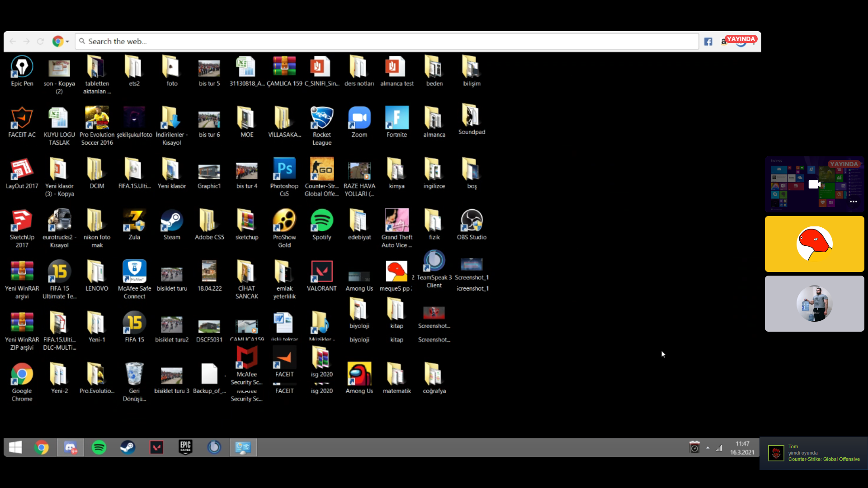Launch the OBS Studio desktop shortcut
Viewport: 868px width, 488px height.
(x=472, y=221)
